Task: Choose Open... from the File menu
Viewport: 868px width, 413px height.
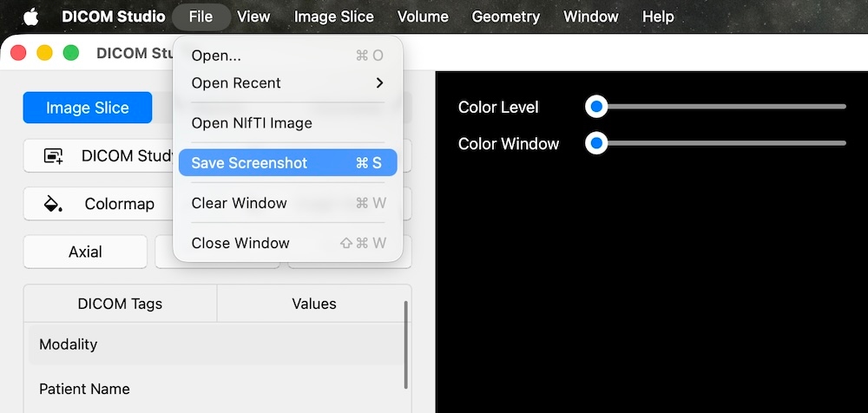Action: [288, 56]
